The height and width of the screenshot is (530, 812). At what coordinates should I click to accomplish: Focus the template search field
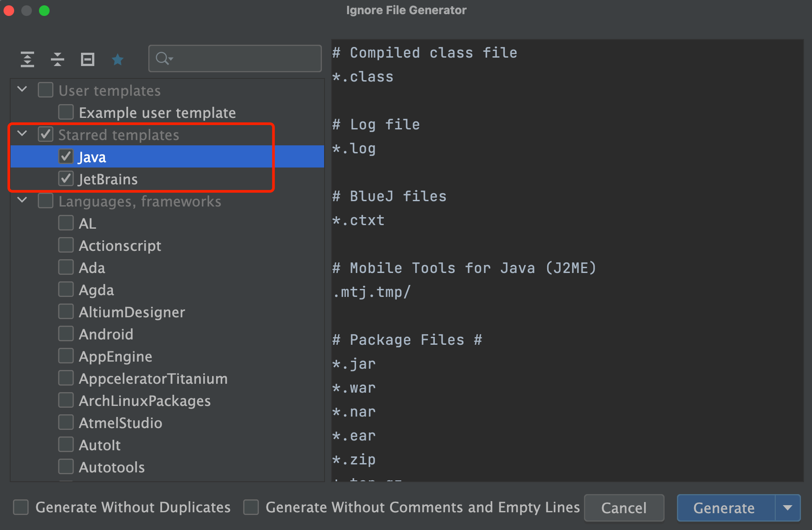244,58
